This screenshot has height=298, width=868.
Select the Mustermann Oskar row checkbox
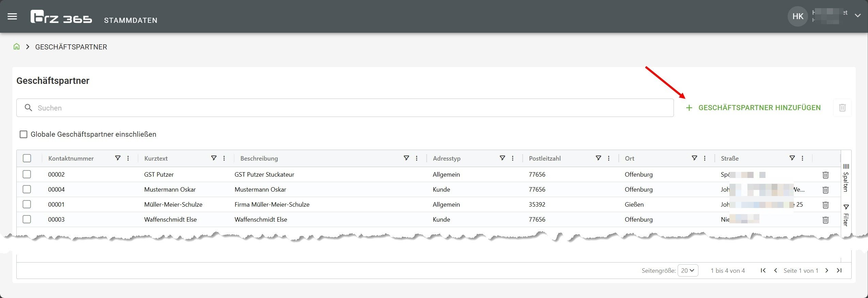(27, 189)
